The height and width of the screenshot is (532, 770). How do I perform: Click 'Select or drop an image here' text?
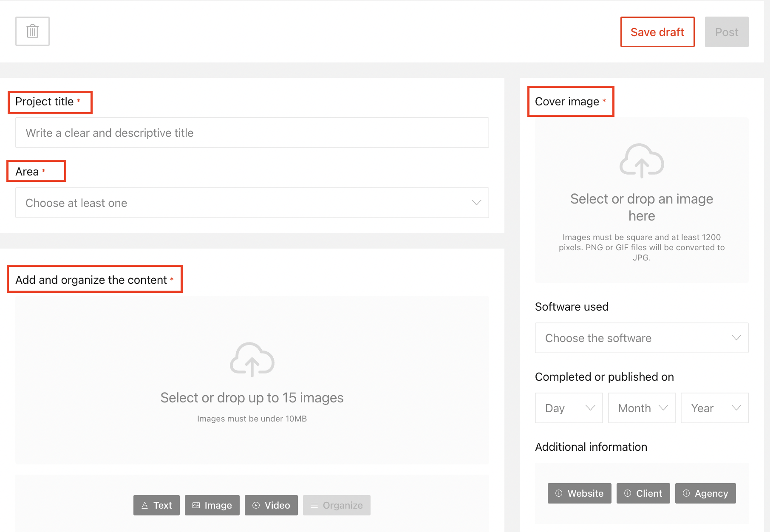pyautogui.click(x=642, y=207)
